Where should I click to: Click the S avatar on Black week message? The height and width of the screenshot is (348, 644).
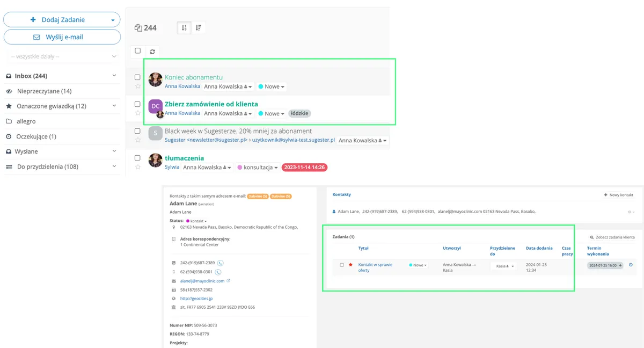[156, 133]
